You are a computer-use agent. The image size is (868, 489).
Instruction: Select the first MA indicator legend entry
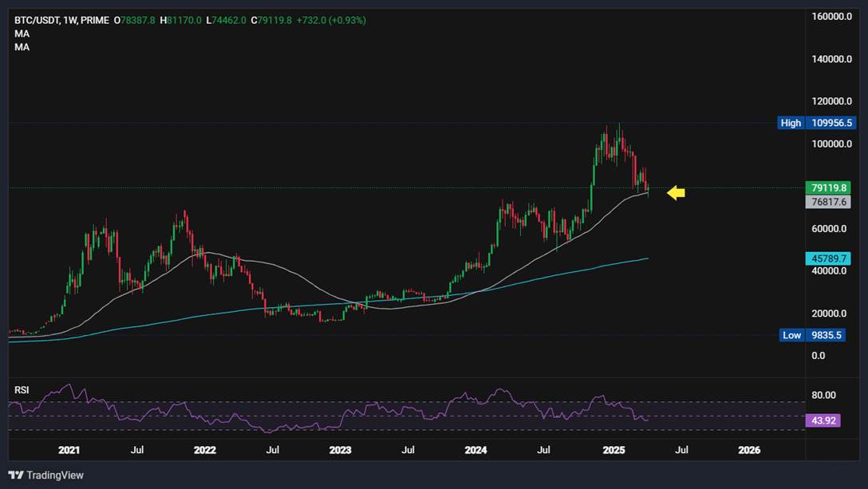[x=22, y=34]
